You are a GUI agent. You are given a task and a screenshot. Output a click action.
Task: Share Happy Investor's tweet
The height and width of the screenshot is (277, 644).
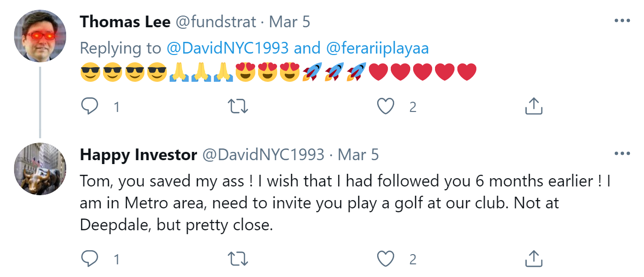(534, 259)
